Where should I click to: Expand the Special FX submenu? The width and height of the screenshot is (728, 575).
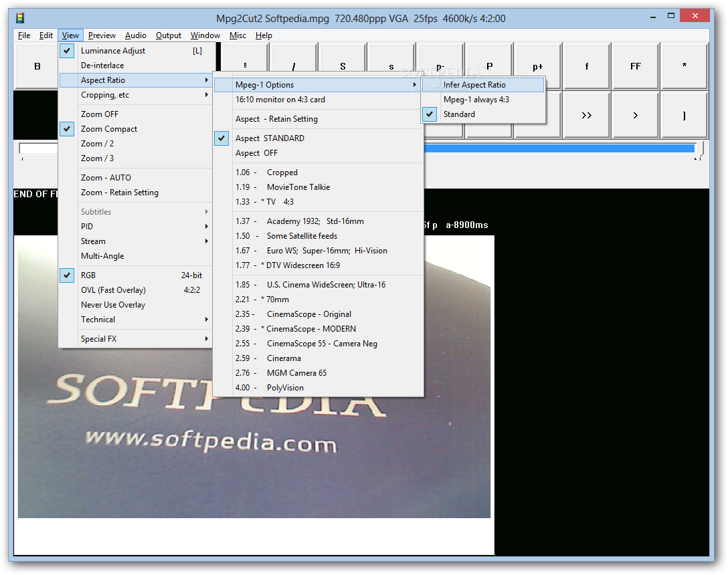coord(136,339)
